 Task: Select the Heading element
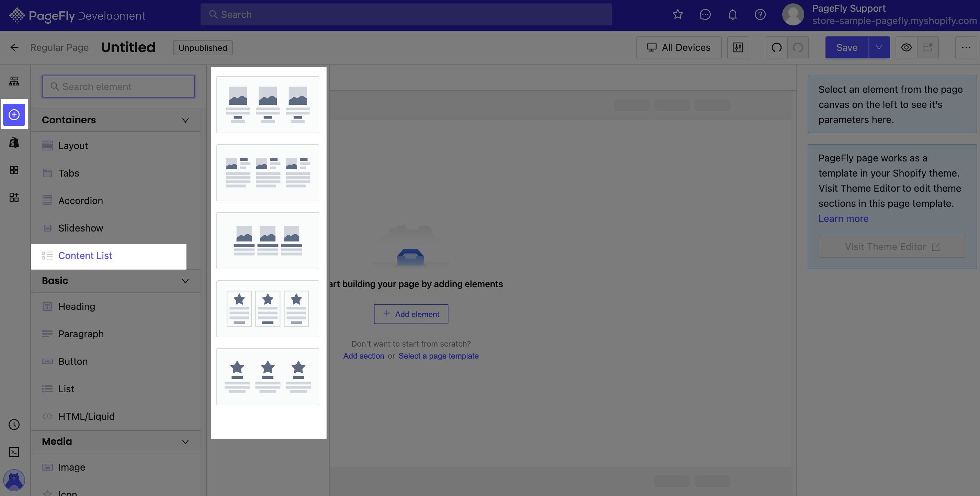click(x=115, y=306)
